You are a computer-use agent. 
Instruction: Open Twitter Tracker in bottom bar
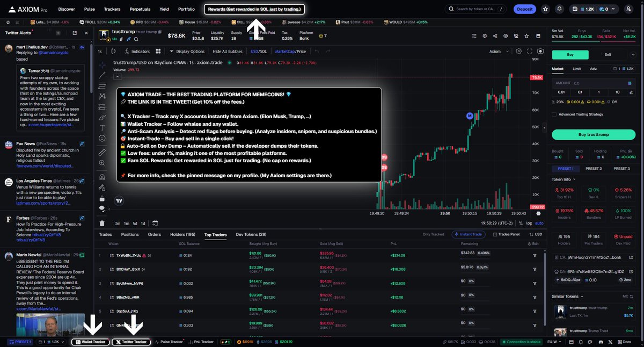(131, 342)
